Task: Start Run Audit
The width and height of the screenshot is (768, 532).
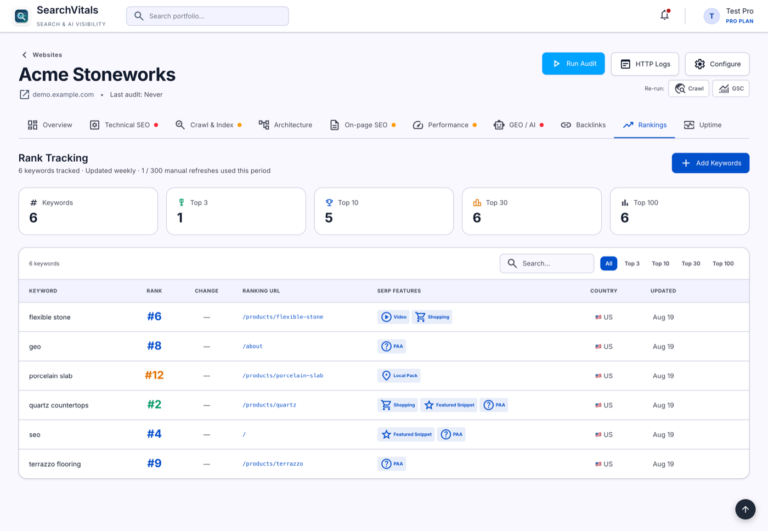Action: pos(573,64)
